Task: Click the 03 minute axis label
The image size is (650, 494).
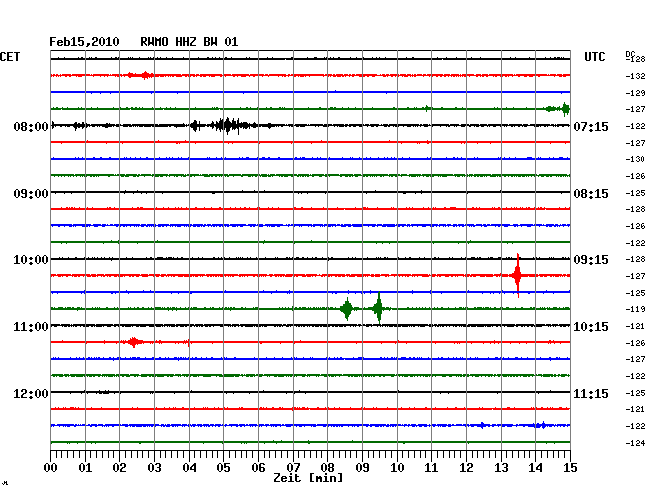Action: click(x=154, y=468)
